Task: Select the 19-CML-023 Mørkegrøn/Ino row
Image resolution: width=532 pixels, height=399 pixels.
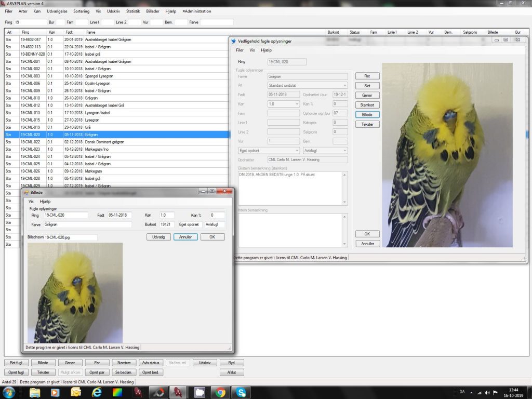Action: [116, 149]
